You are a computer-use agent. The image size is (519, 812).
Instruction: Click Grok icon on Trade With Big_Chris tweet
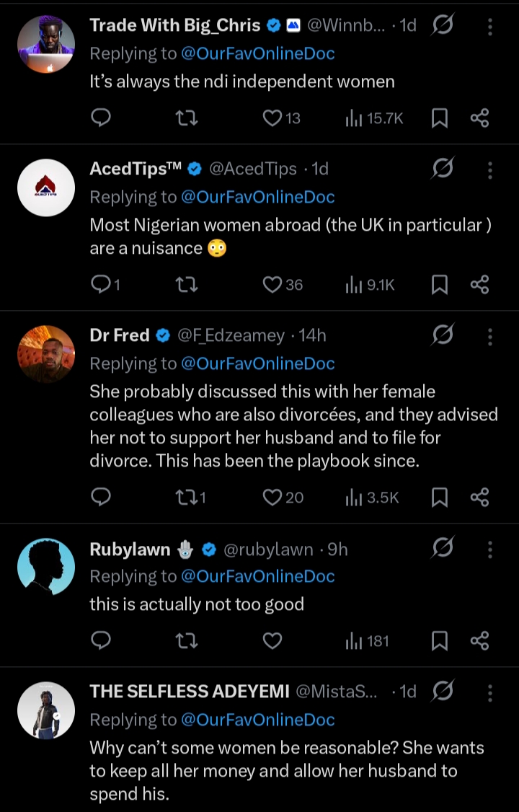tap(443, 26)
